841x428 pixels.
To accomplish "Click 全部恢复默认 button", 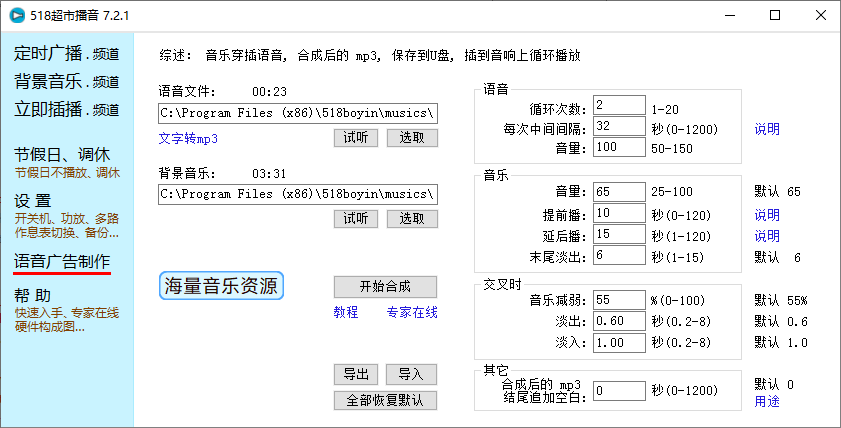I will click(385, 400).
